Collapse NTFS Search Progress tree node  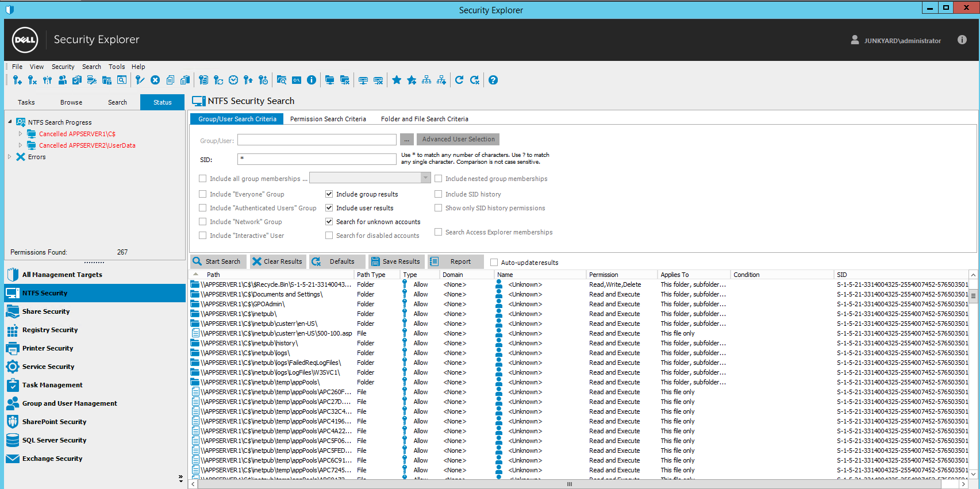(x=10, y=122)
